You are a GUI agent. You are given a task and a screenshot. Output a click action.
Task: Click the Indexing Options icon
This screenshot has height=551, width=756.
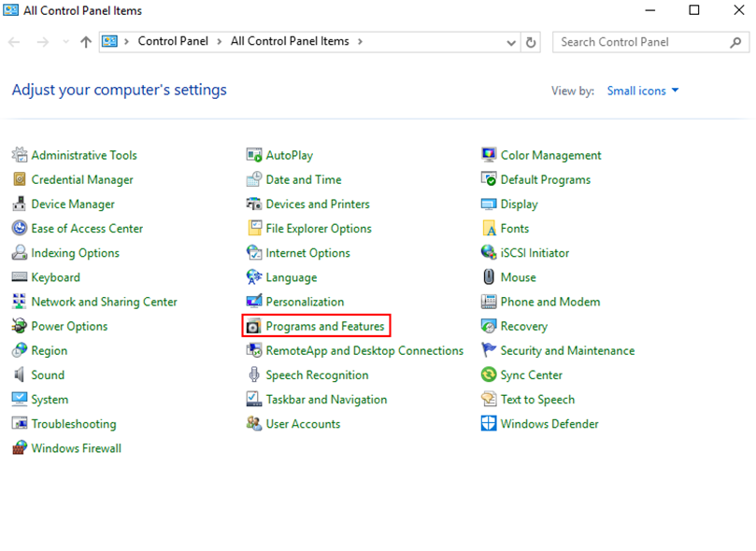pos(20,252)
